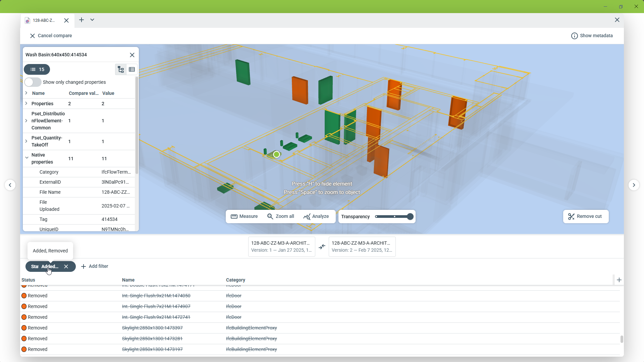The image size is (644, 362).
Task: Add a new filter
Action: (95, 266)
